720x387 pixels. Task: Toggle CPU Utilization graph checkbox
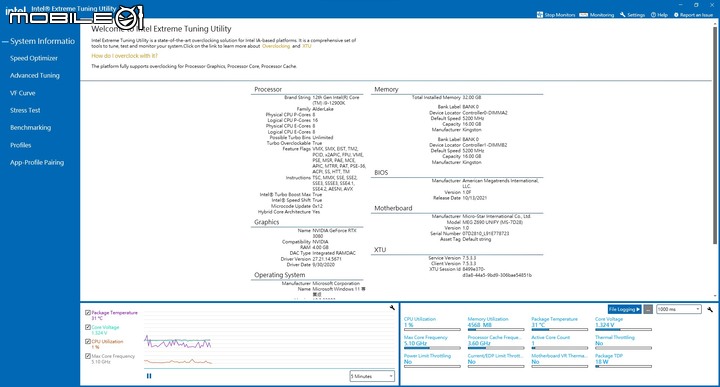(88, 342)
